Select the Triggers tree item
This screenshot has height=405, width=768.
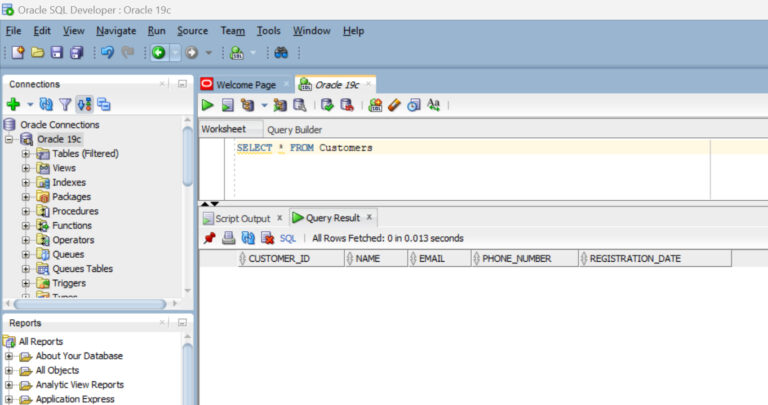point(69,284)
